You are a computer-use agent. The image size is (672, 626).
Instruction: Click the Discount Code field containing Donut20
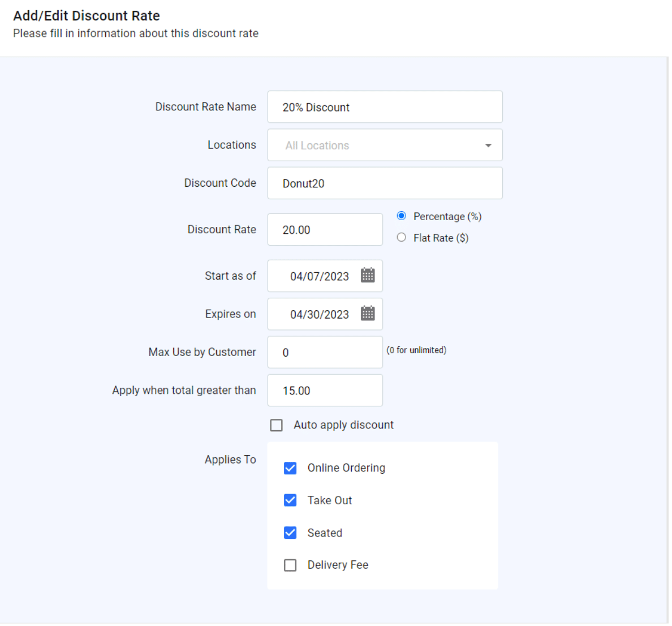coord(385,183)
